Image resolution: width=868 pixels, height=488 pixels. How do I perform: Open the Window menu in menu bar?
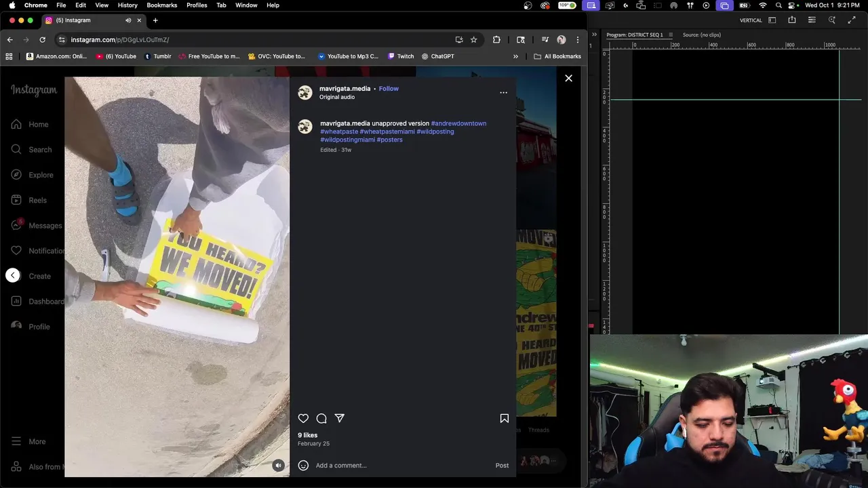coord(246,5)
